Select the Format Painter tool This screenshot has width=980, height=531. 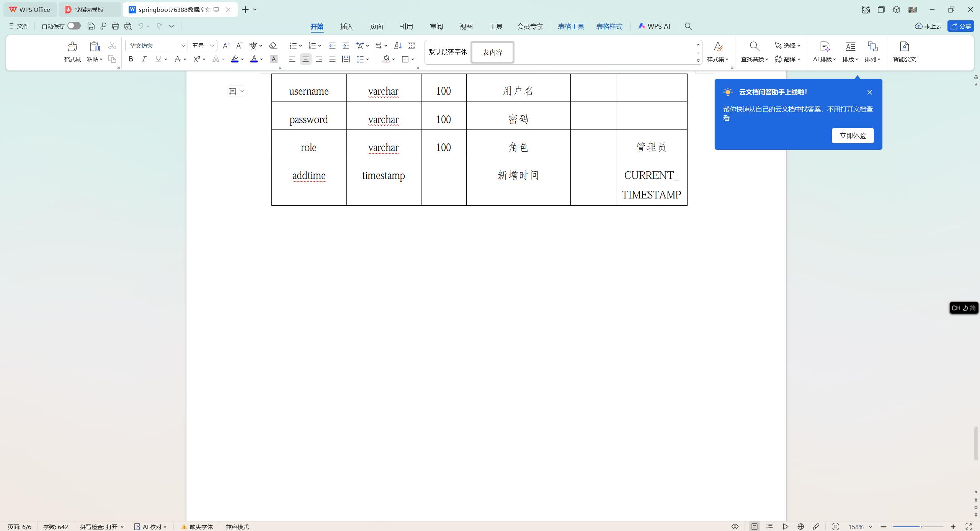[x=72, y=52]
